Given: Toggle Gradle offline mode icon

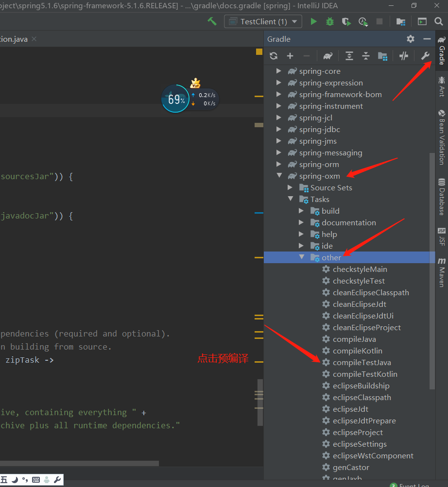Looking at the screenshot, I should pyautogui.click(x=404, y=56).
